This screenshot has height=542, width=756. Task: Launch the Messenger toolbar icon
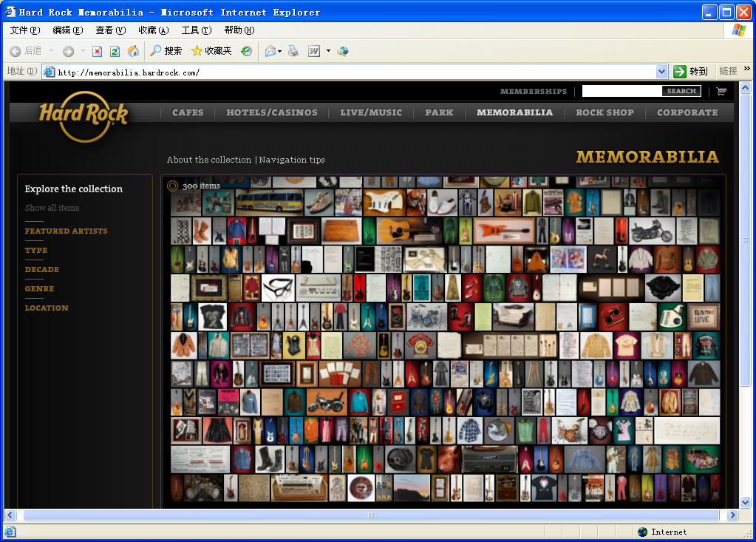pyautogui.click(x=343, y=51)
